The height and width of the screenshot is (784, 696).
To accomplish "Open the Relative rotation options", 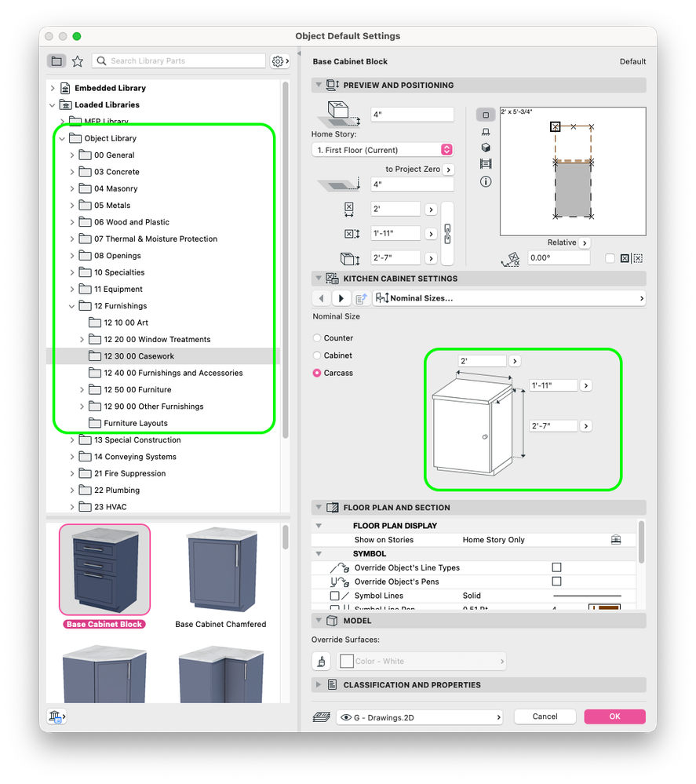I will coord(585,243).
